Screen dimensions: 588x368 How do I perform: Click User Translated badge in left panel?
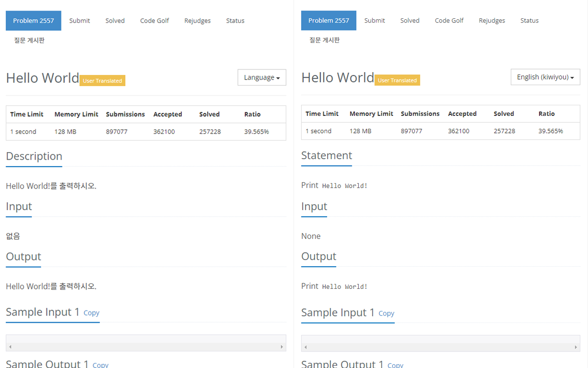click(102, 81)
